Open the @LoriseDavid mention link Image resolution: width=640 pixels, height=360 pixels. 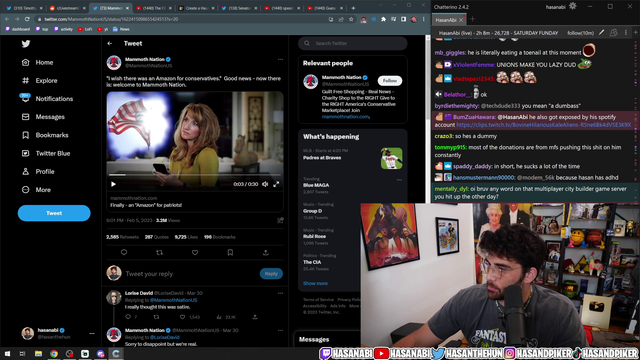point(164,338)
